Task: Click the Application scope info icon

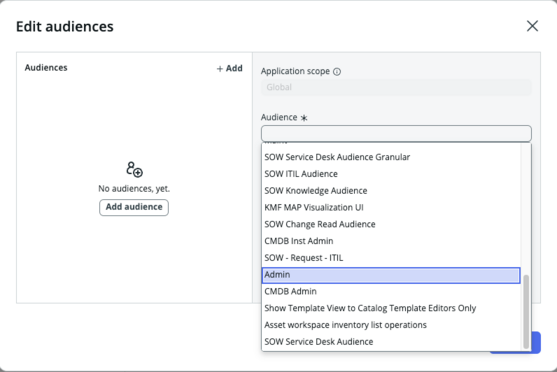Action: [337, 72]
